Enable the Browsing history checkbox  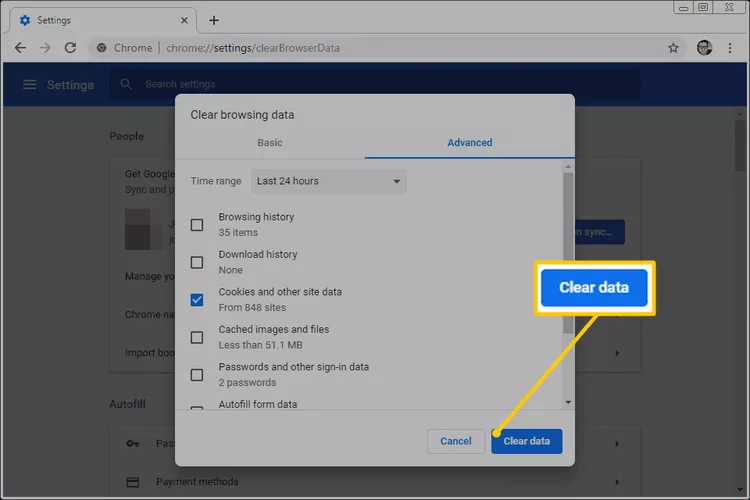pyautogui.click(x=197, y=224)
